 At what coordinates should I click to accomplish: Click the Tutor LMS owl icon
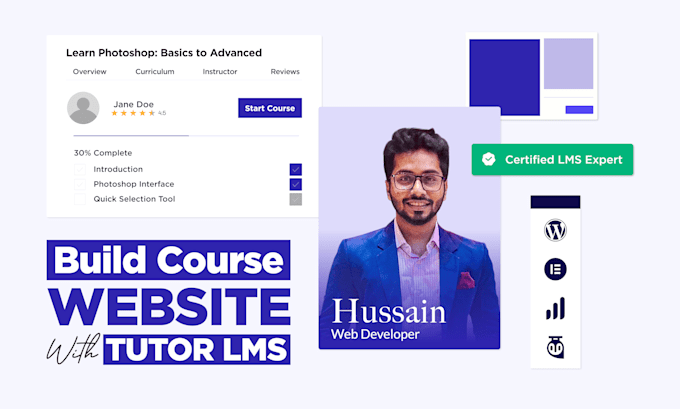tap(555, 347)
